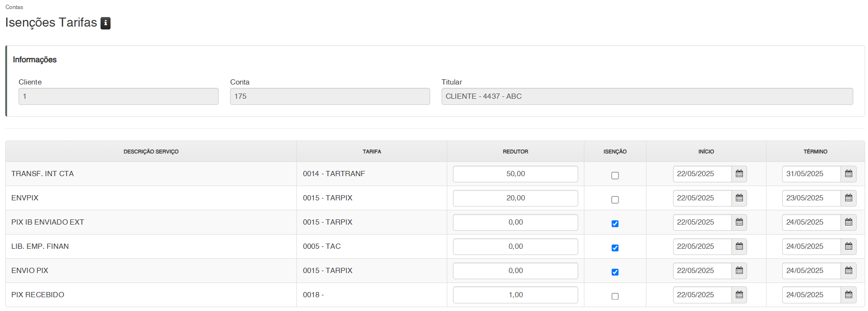
Task: Open end calendar for PIX RECEBIDO row
Action: 849,295
